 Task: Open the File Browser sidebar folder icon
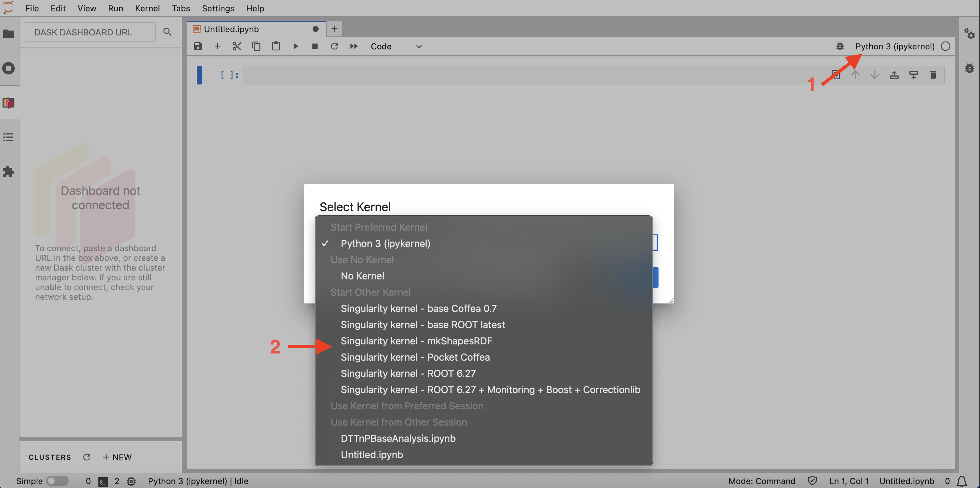(x=8, y=34)
